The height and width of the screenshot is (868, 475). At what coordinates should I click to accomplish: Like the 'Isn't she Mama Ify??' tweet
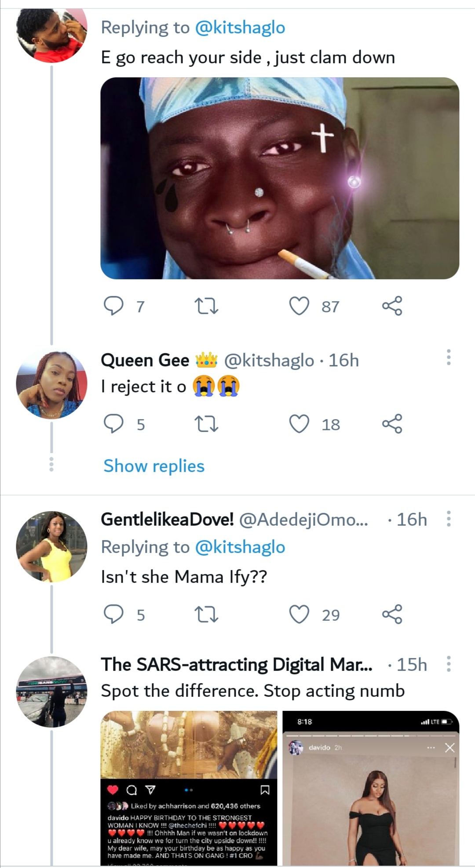coord(299,614)
